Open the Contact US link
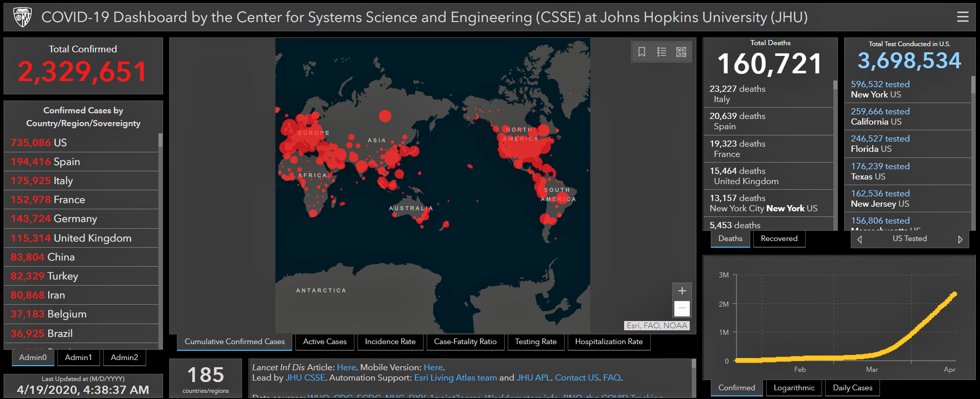The height and width of the screenshot is (399, 980). click(x=577, y=377)
